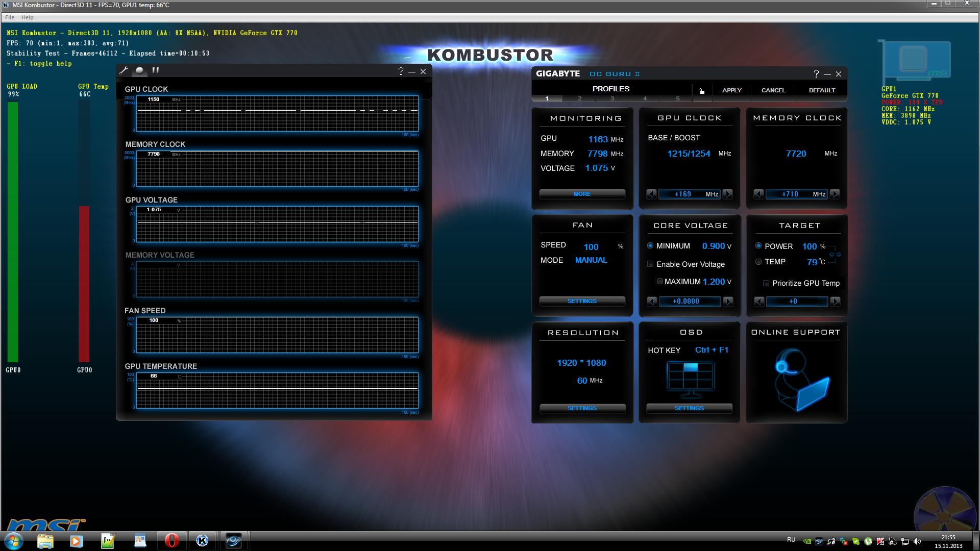Image resolution: width=980 pixels, height=551 pixels.
Task: Open the Help menu
Action: coord(27,17)
